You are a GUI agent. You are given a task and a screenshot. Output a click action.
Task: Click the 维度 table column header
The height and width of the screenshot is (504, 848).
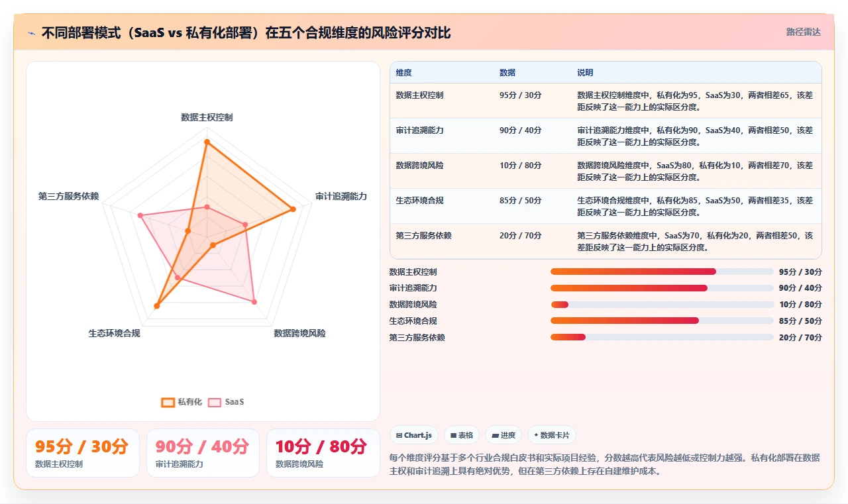(404, 72)
